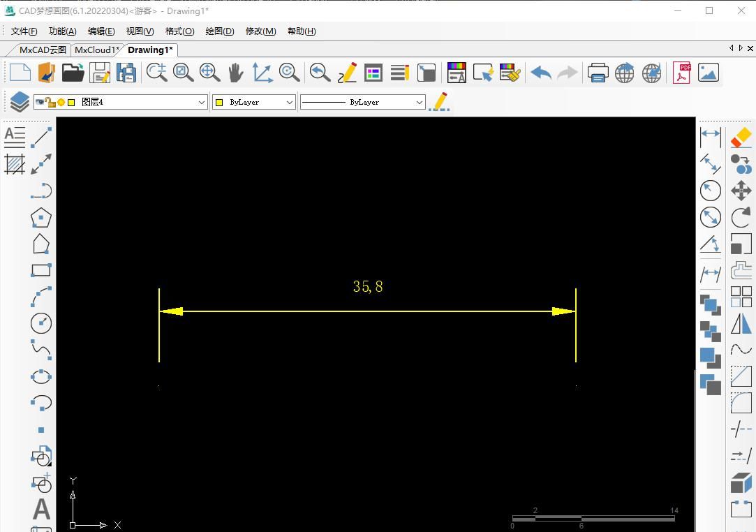Toggle the layer lock icon for 图层4
The width and height of the screenshot is (756, 532).
[x=50, y=102]
